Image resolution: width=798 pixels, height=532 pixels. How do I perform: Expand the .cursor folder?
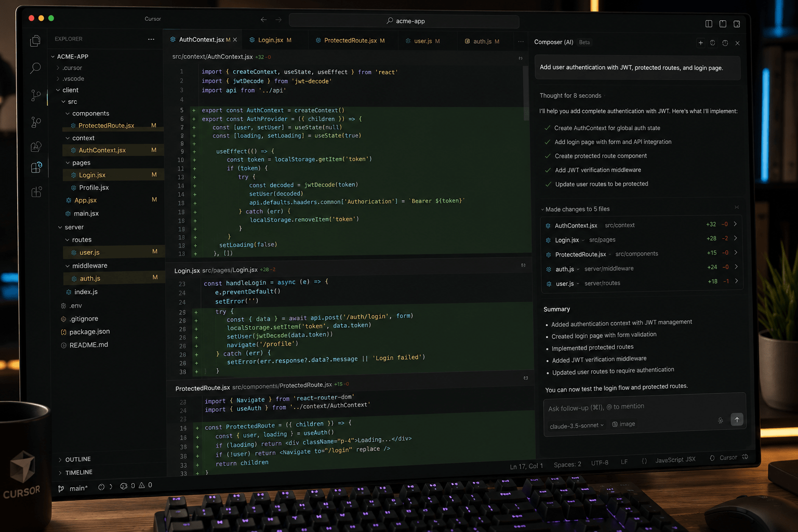pos(69,68)
